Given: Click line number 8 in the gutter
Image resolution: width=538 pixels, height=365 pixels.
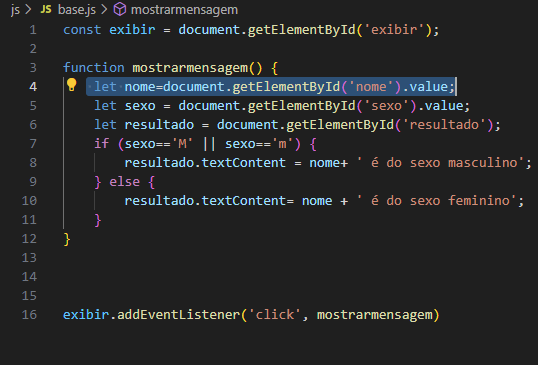Looking at the screenshot, I should [33, 163].
